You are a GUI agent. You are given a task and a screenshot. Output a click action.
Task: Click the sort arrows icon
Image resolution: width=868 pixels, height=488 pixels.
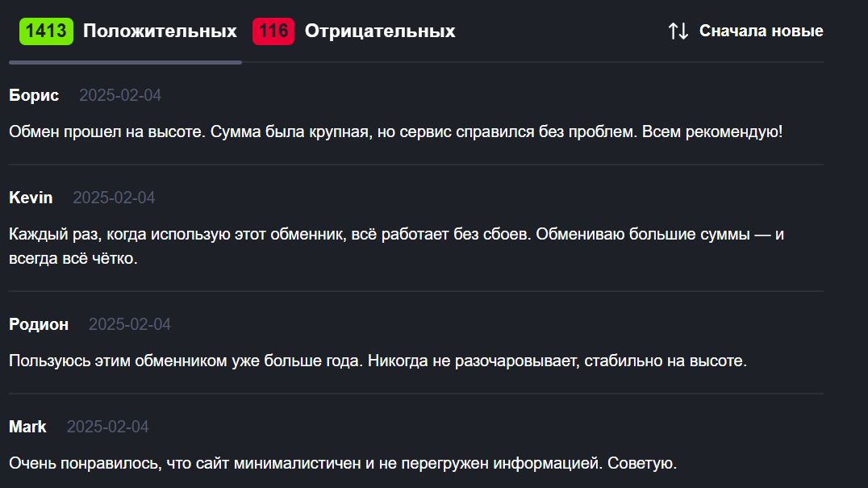click(x=678, y=31)
